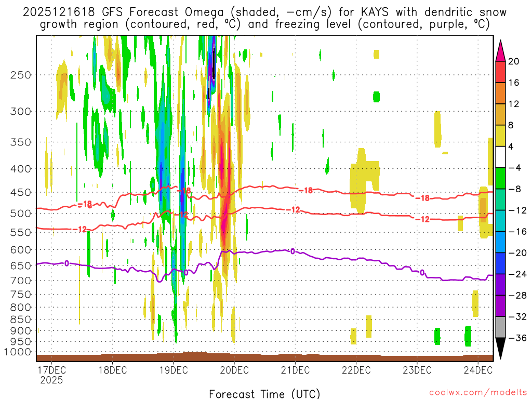Image resolution: width=532 pixels, height=399 pixels.
Task: Click the light blue colorbar swatch between -16 and -20
Action: 500,242
